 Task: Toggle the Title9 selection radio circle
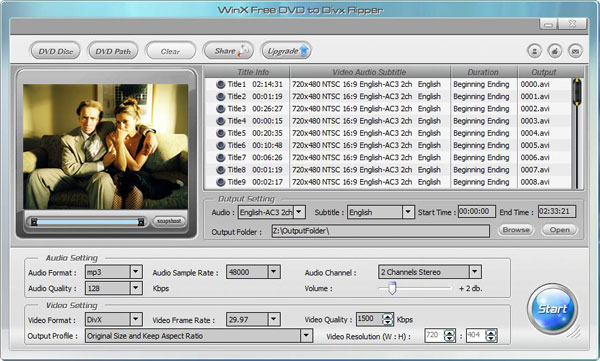coord(220,182)
